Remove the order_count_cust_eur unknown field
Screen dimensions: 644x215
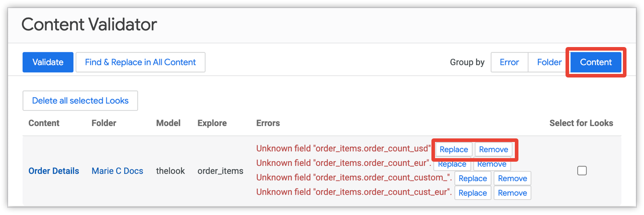click(512, 193)
